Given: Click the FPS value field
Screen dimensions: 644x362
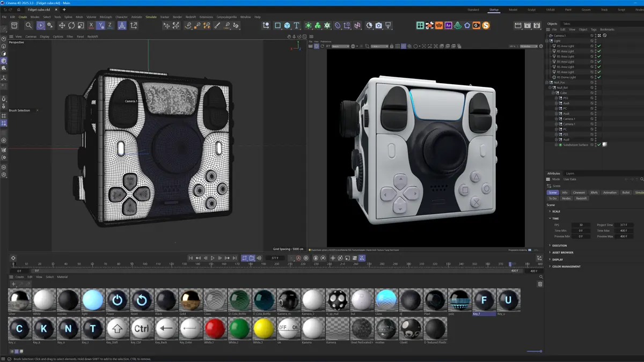Looking at the screenshot, I should pyautogui.click(x=581, y=225).
